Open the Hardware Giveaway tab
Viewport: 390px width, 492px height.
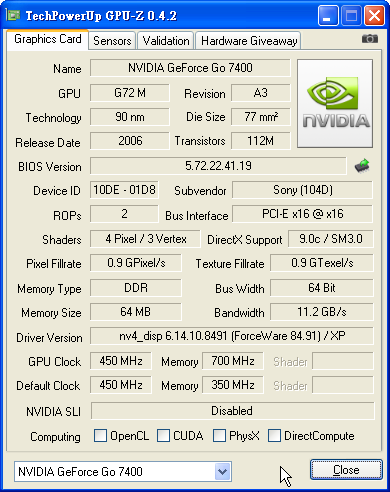click(249, 41)
